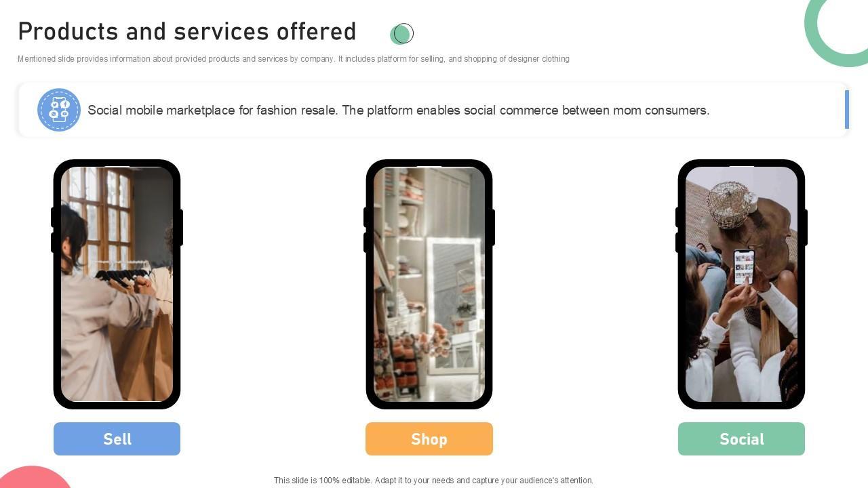Click the blue accent bar on description box

coord(847,109)
